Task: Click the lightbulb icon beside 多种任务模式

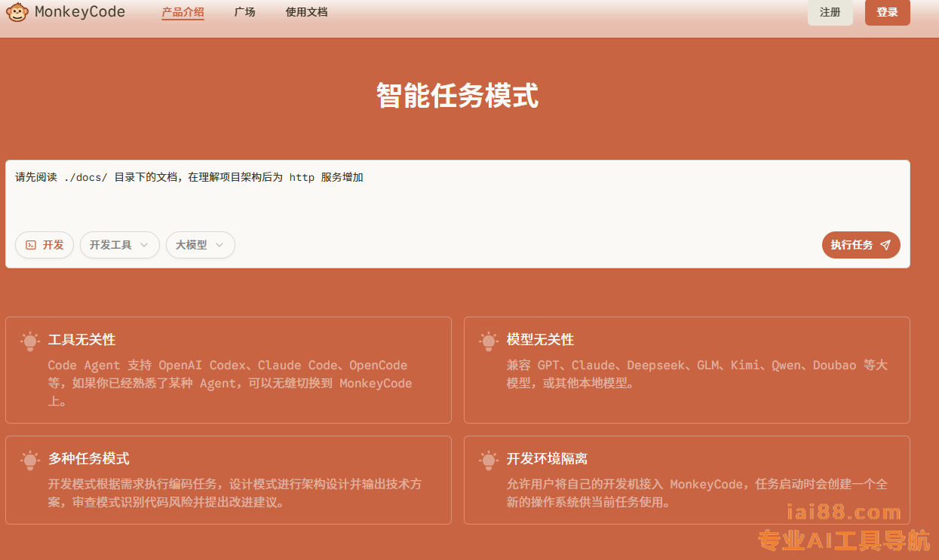Action: (30, 461)
